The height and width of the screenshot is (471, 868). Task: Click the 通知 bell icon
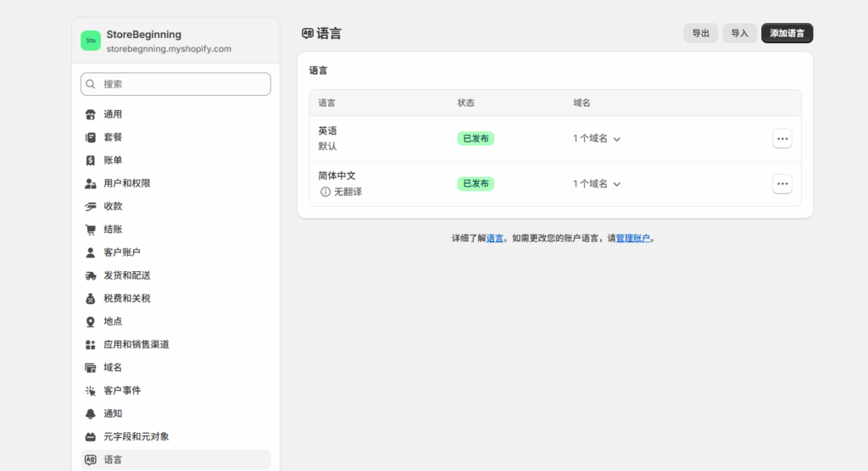coord(91,413)
